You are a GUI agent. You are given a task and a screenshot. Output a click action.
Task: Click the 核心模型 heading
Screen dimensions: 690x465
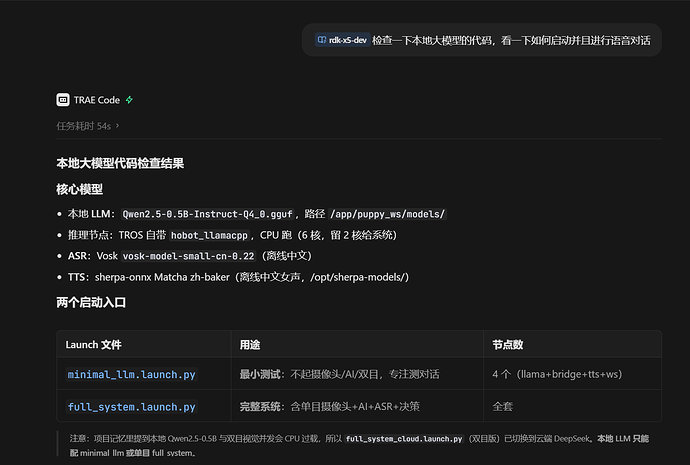[x=79, y=189]
